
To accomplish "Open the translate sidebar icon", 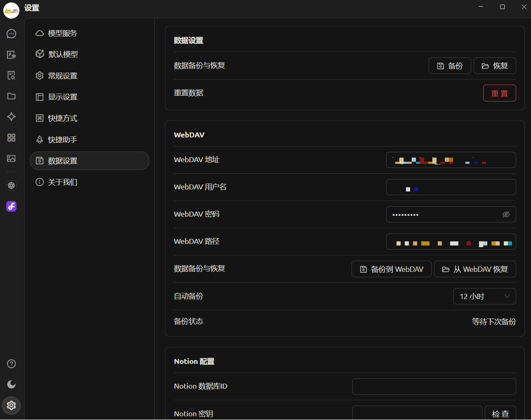I will pos(12,54).
